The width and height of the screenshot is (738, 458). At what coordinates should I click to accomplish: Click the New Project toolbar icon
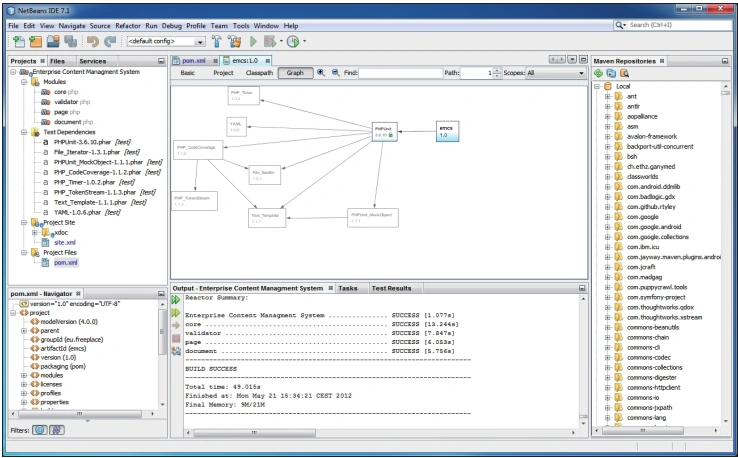coord(36,41)
